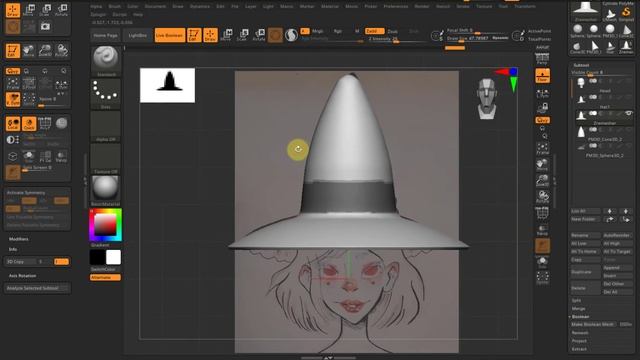Click the hat silhouette reference thumbnail
The height and width of the screenshot is (360, 640).
(167, 85)
